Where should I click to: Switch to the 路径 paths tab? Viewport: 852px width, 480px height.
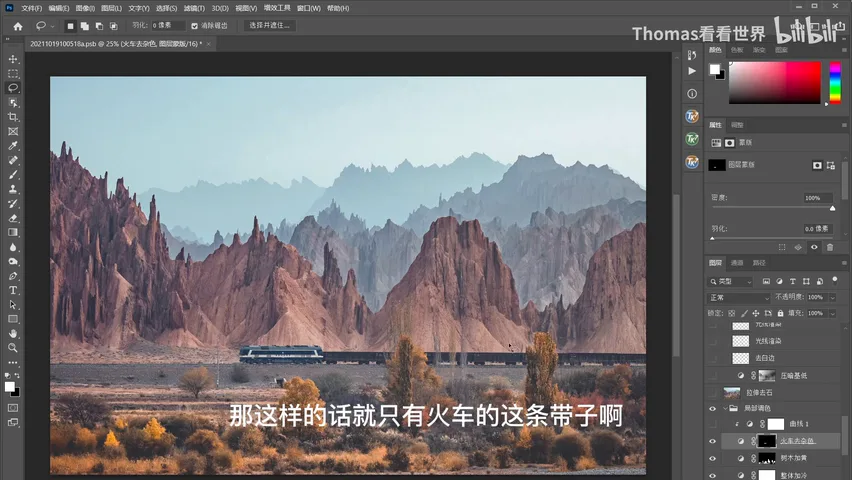click(x=759, y=263)
